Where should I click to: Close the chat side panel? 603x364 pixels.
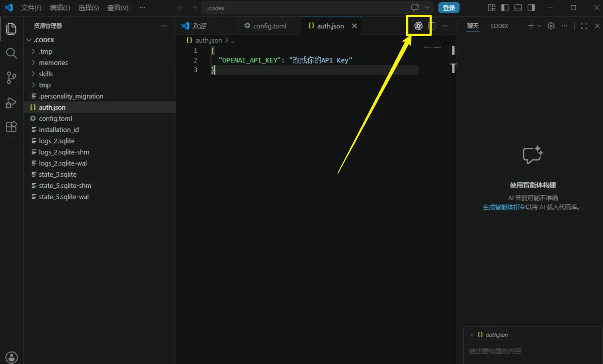tap(597, 26)
